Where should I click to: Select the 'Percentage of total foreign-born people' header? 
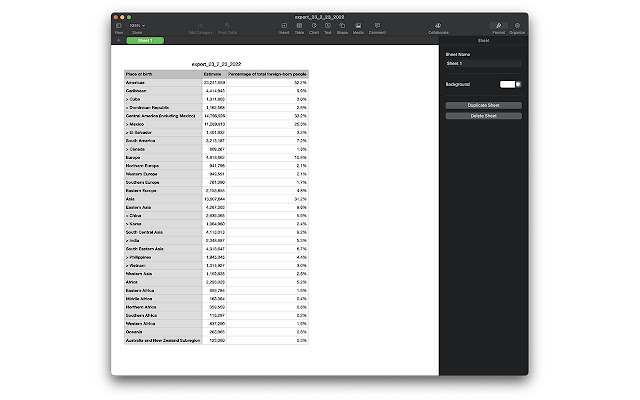tap(267, 74)
